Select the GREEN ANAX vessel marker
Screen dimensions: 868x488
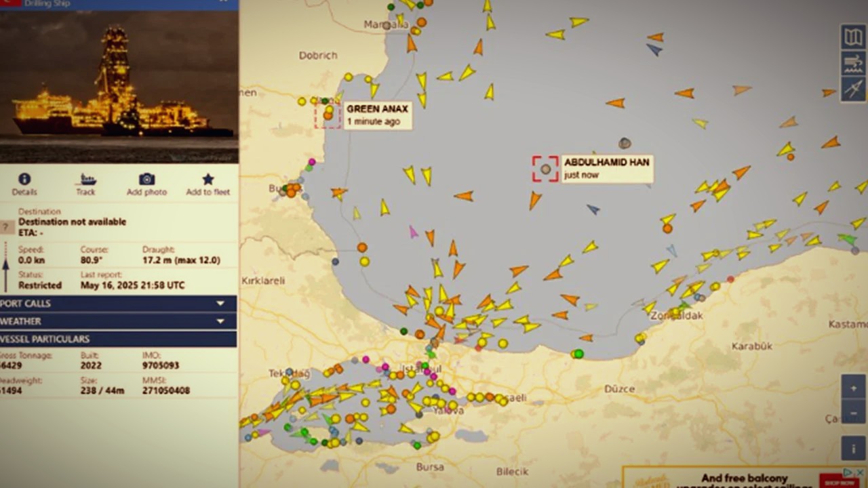point(328,115)
